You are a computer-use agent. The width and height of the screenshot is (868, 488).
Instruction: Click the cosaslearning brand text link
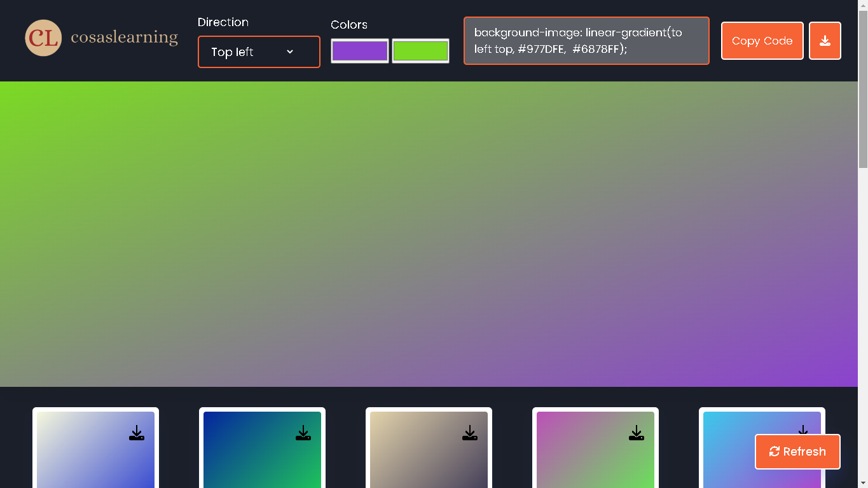coord(124,38)
